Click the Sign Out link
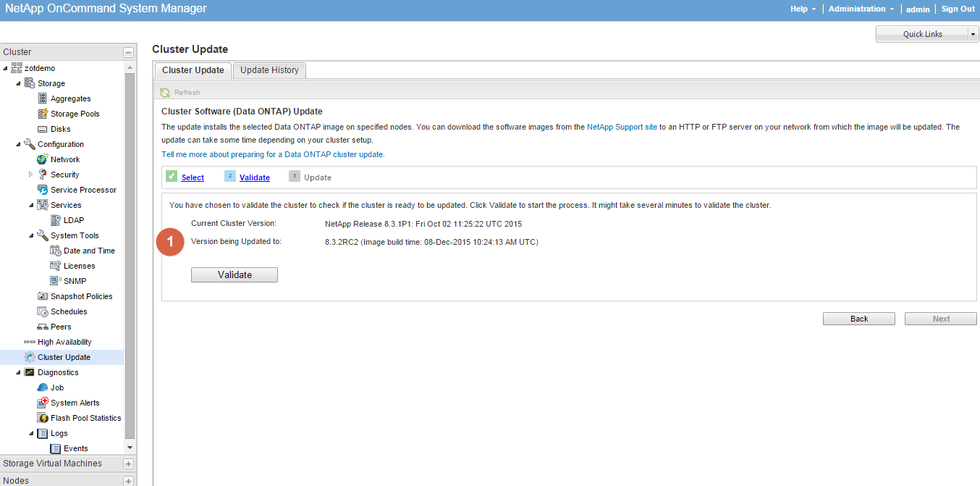This screenshot has width=980, height=486. pos(958,9)
